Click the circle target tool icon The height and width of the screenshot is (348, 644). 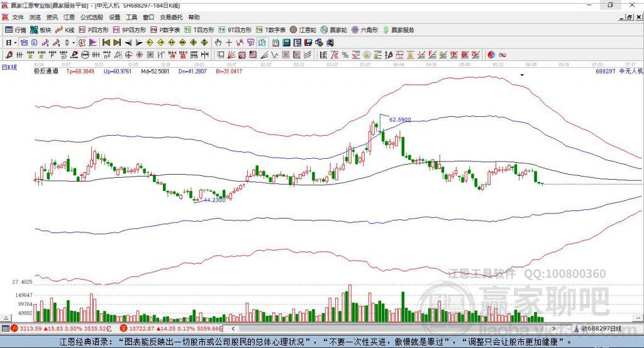point(128,55)
